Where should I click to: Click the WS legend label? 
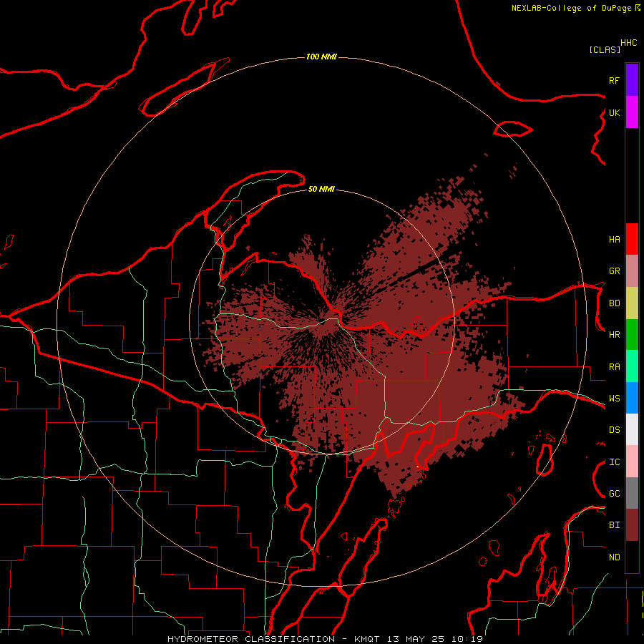coord(614,399)
